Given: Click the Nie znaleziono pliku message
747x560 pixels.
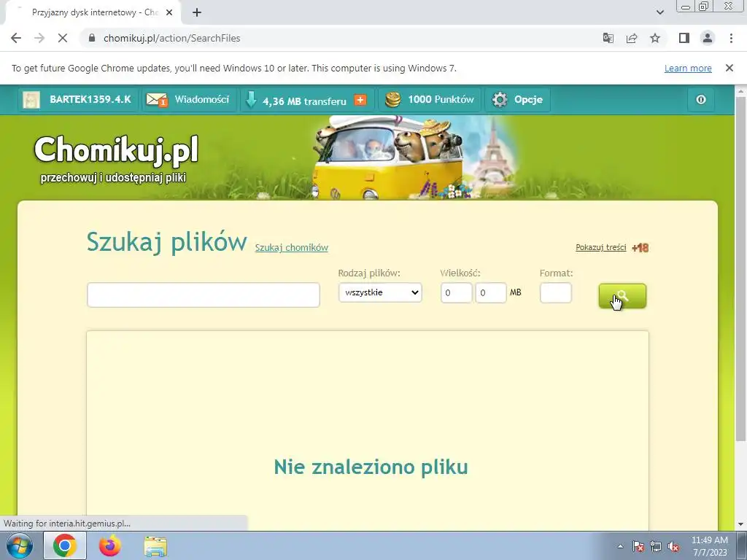Looking at the screenshot, I should [x=371, y=467].
